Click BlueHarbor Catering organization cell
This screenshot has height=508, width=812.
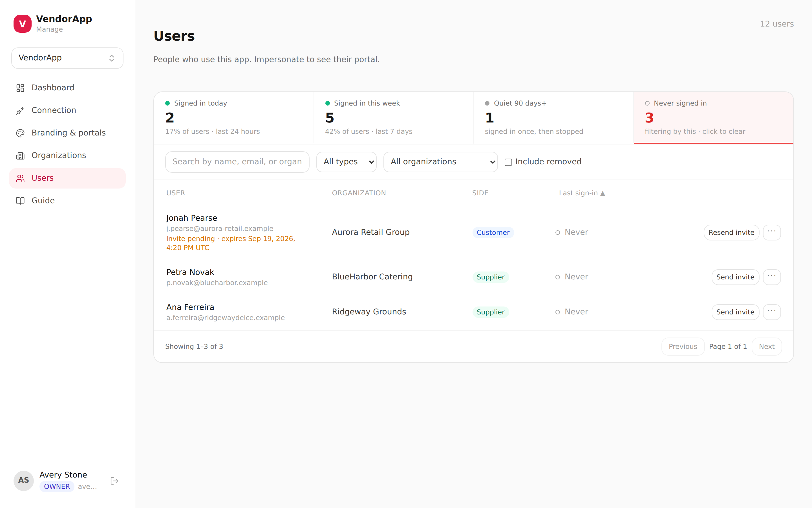coord(372,277)
